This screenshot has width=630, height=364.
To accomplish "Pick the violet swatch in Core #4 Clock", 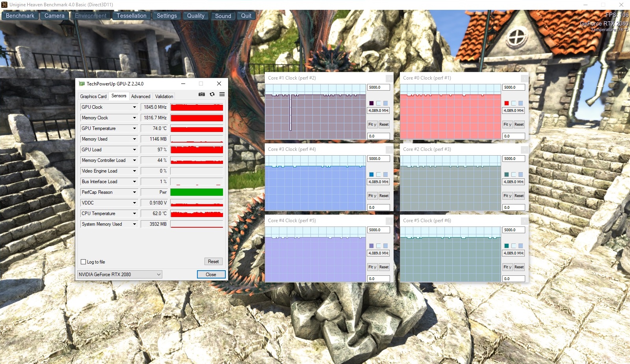I will [371, 246].
